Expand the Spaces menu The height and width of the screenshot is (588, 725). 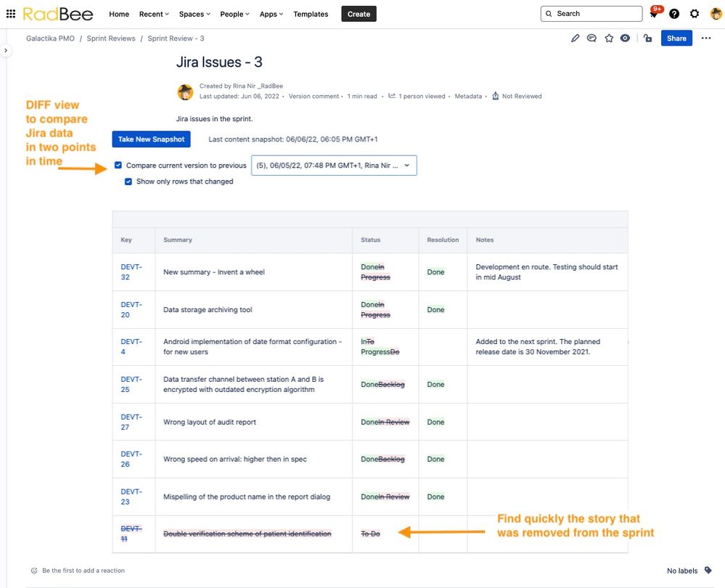(194, 14)
